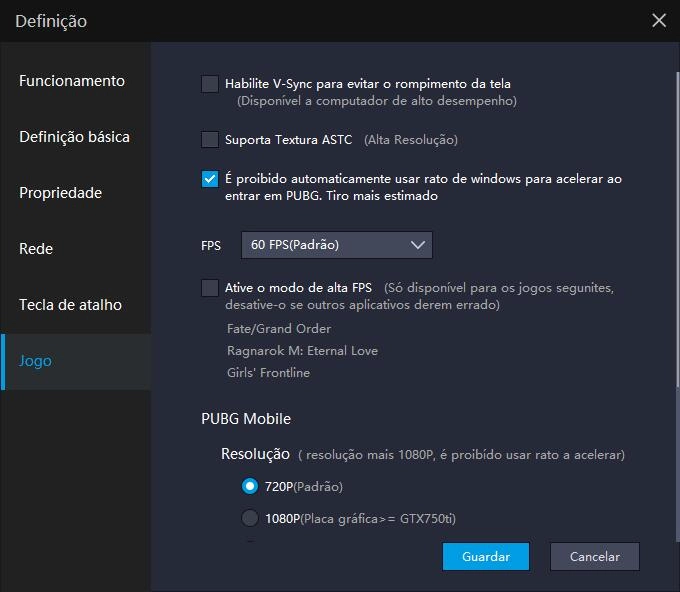Select the Propriedade sidebar item
This screenshot has width=680, height=592.
pyautogui.click(x=60, y=193)
